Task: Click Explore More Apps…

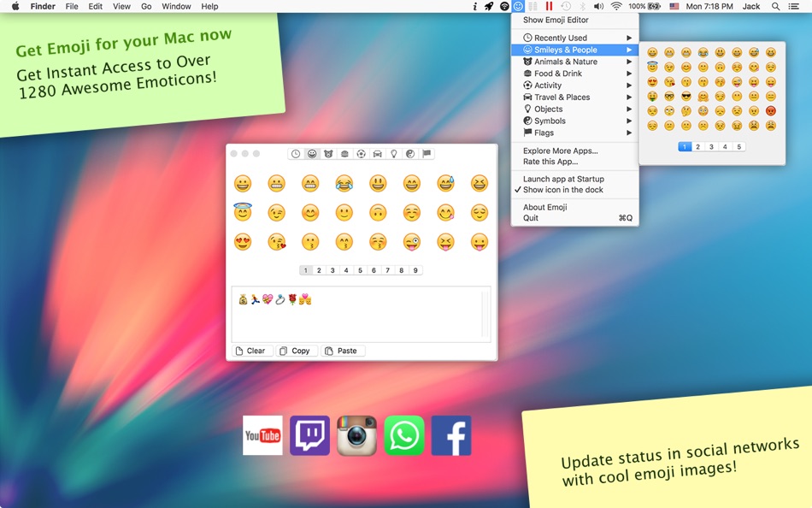Action: [x=561, y=151]
